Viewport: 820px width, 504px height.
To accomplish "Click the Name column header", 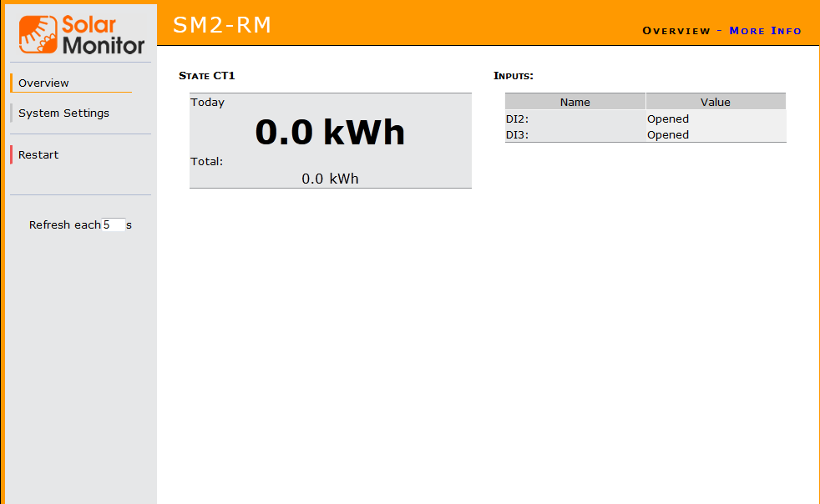I will click(575, 102).
